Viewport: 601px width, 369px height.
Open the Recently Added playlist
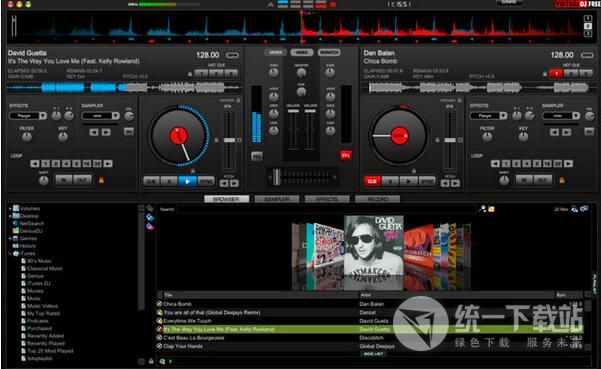tap(46, 336)
